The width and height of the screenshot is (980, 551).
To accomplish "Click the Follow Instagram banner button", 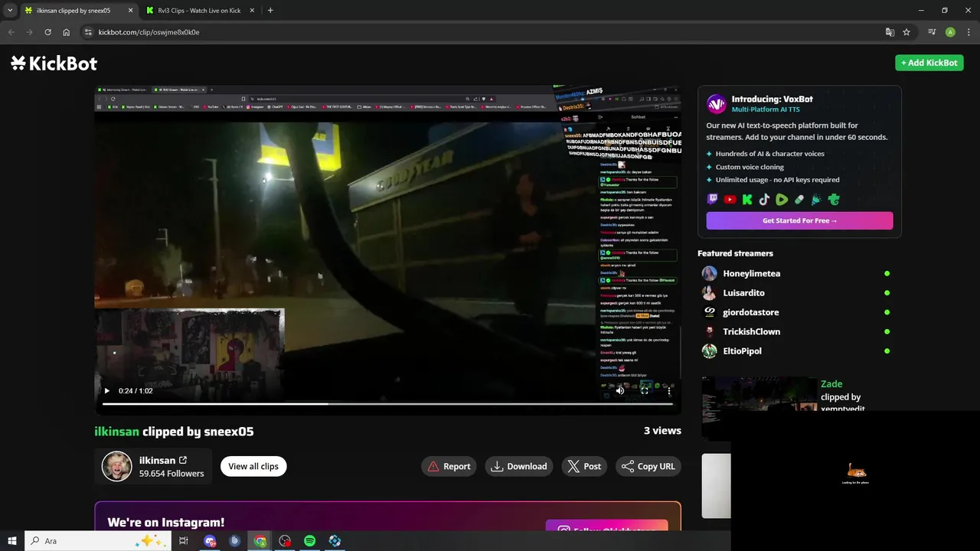I will (x=606, y=527).
